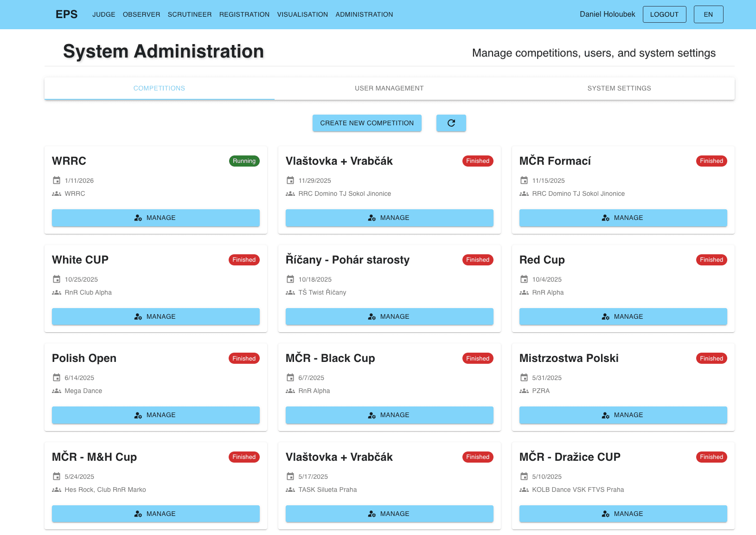The height and width of the screenshot is (535, 756).
Task: Change language with the EN button
Action: click(708, 14)
